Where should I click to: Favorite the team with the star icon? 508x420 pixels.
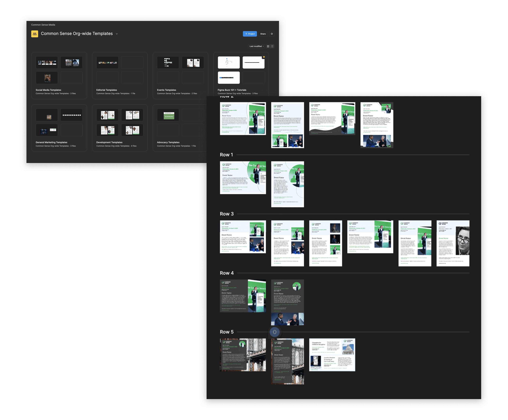click(272, 34)
